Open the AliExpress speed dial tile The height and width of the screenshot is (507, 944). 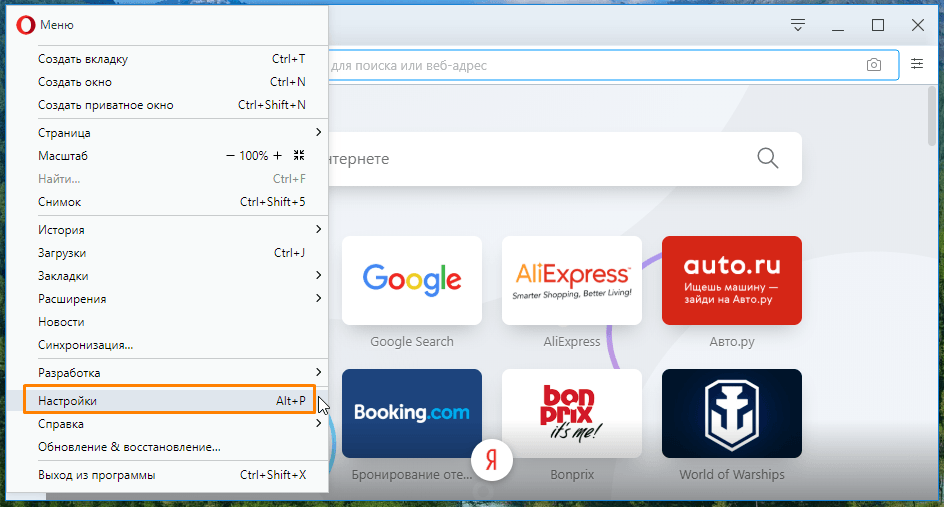pyautogui.click(x=572, y=281)
